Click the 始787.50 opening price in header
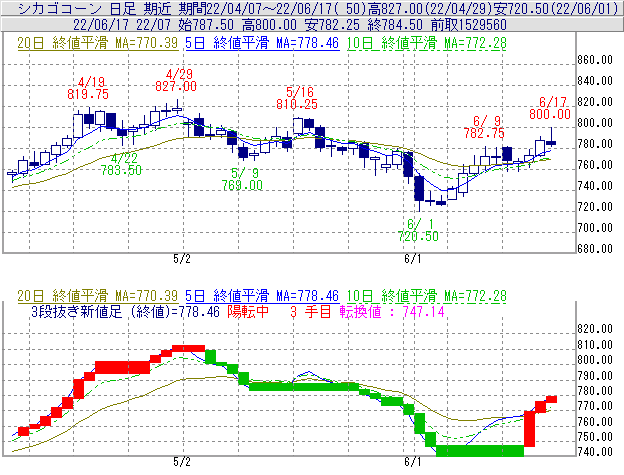 (206, 25)
